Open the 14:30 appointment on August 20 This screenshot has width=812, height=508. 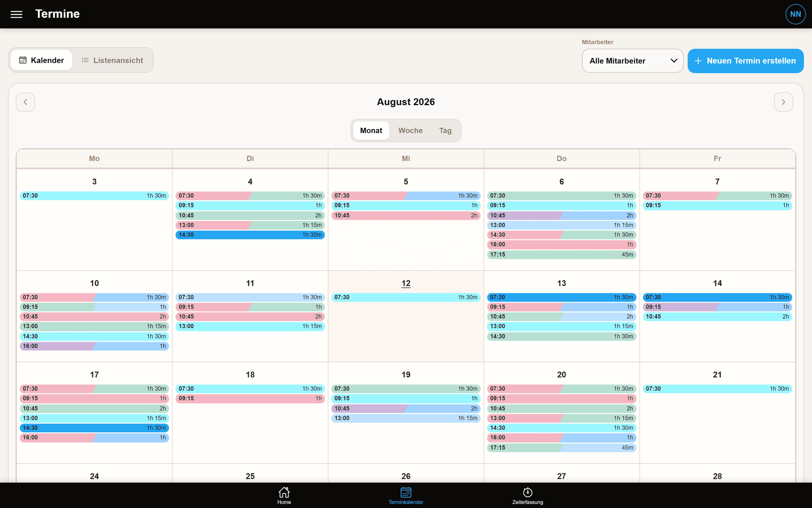pyautogui.click(x=561, y=428)
